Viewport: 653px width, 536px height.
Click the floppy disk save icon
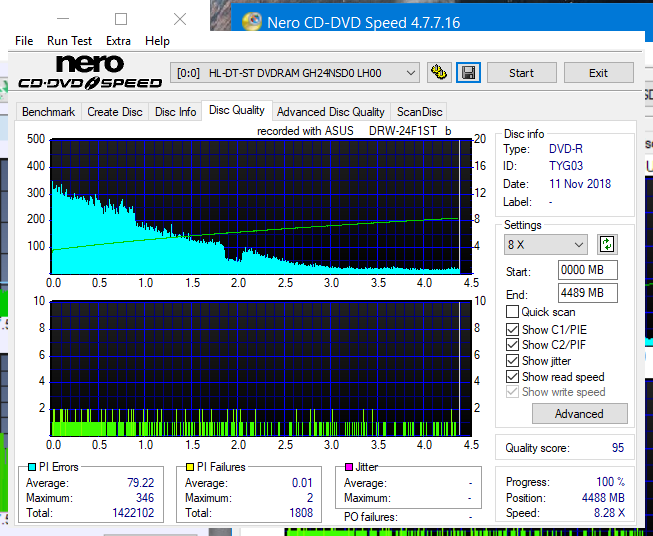coord(468,73)
